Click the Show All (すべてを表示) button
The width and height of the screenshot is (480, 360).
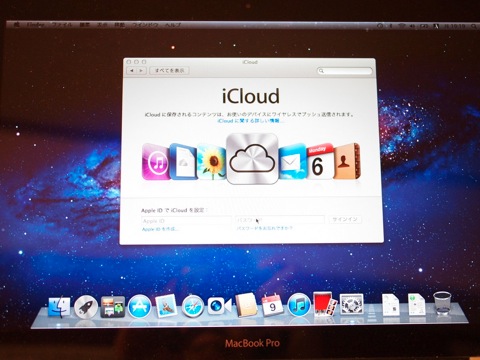[170, 71]
